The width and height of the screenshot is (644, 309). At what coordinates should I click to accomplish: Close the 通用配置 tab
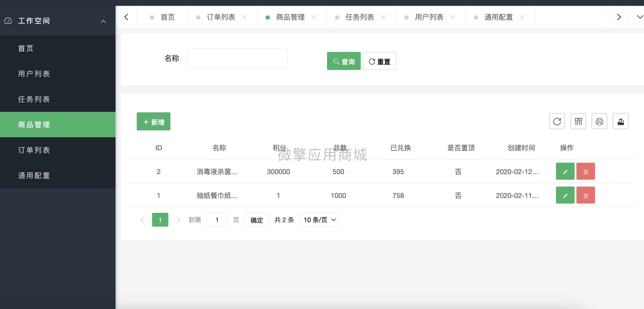point(522,17)
